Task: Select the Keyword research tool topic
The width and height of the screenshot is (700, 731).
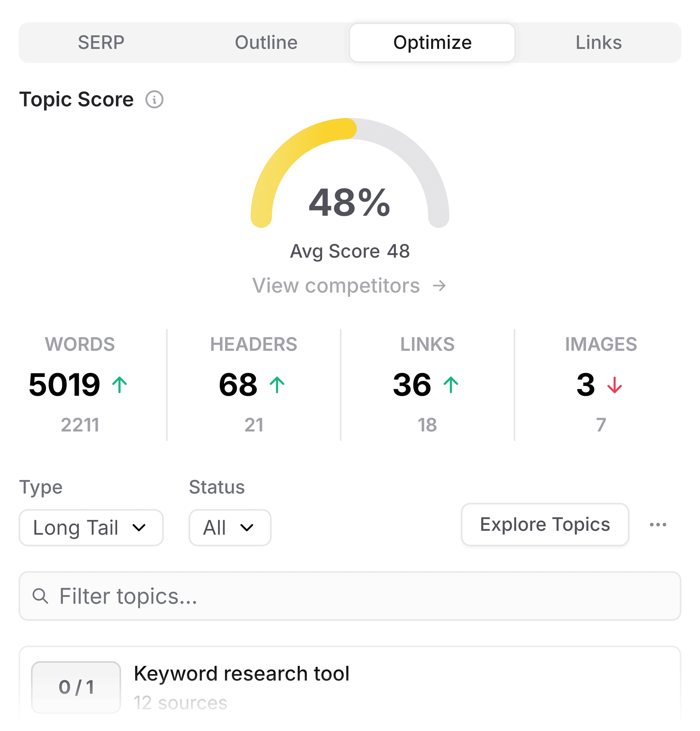Action: coord(242,674)
